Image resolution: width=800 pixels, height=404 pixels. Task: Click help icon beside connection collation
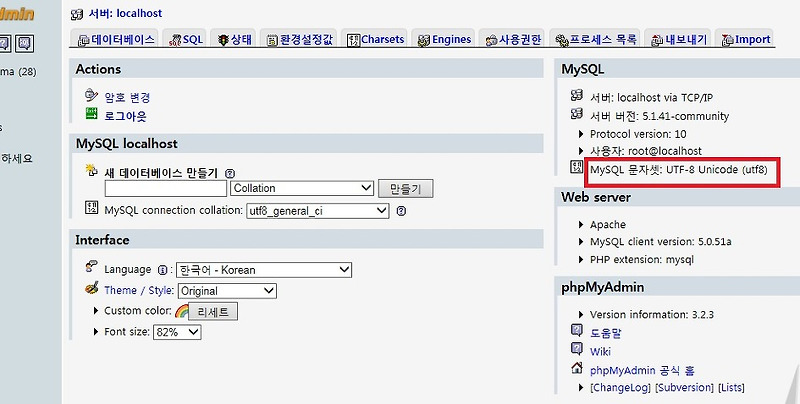(x=402, y=211)
